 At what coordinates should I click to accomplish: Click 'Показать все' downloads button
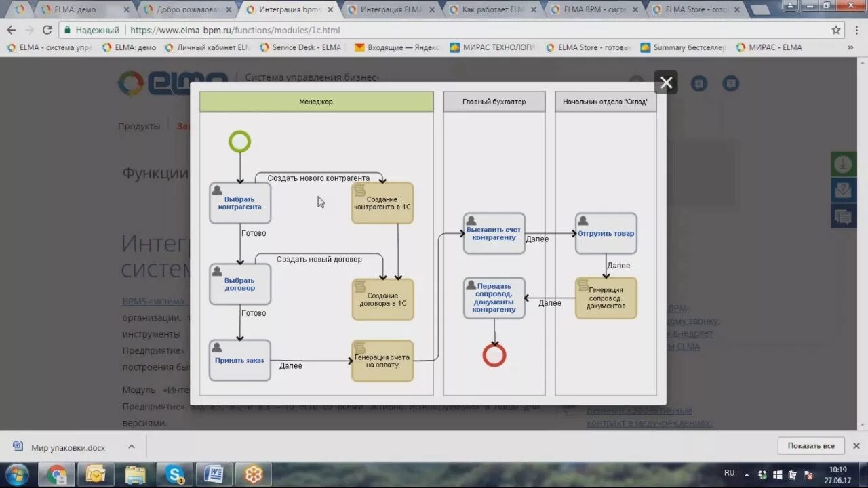810,446
